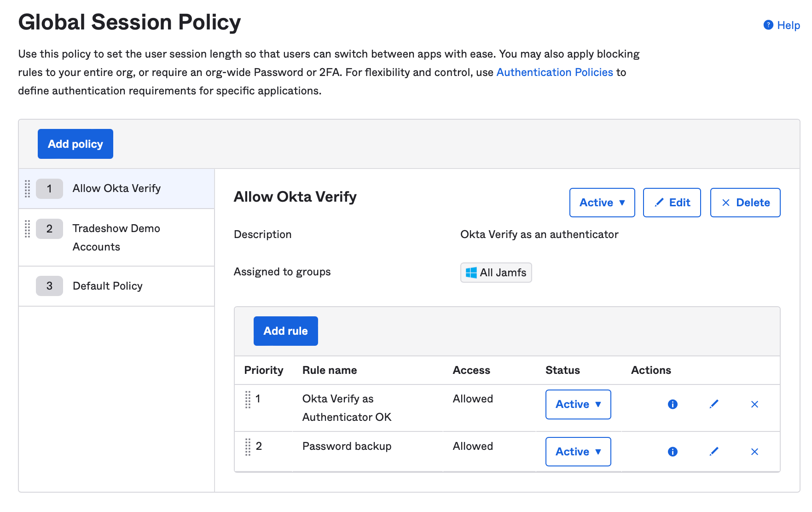Follow the Authentication Policies link
812x512 pixels.
[x=555, y=72]
